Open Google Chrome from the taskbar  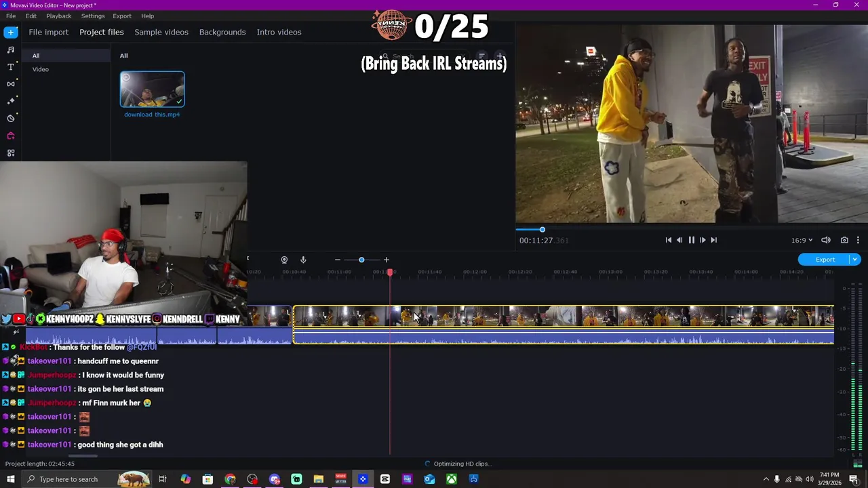(230, 479)
